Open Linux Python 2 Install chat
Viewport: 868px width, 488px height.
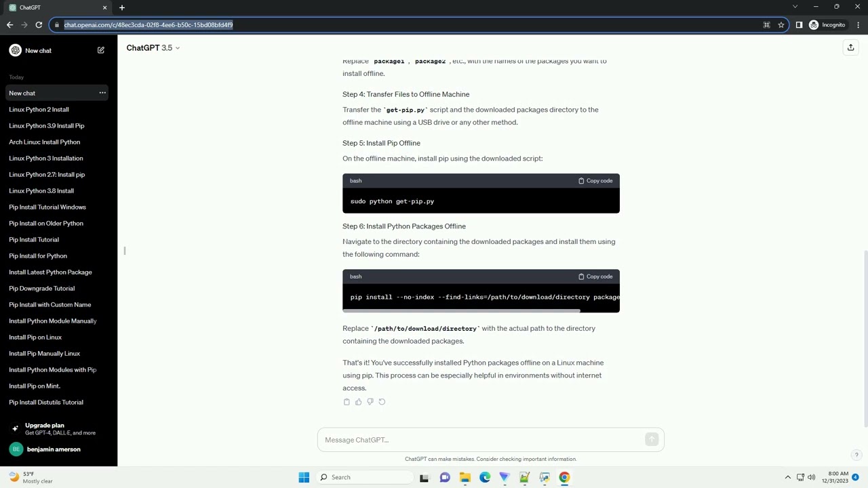(x=39, y=109)
